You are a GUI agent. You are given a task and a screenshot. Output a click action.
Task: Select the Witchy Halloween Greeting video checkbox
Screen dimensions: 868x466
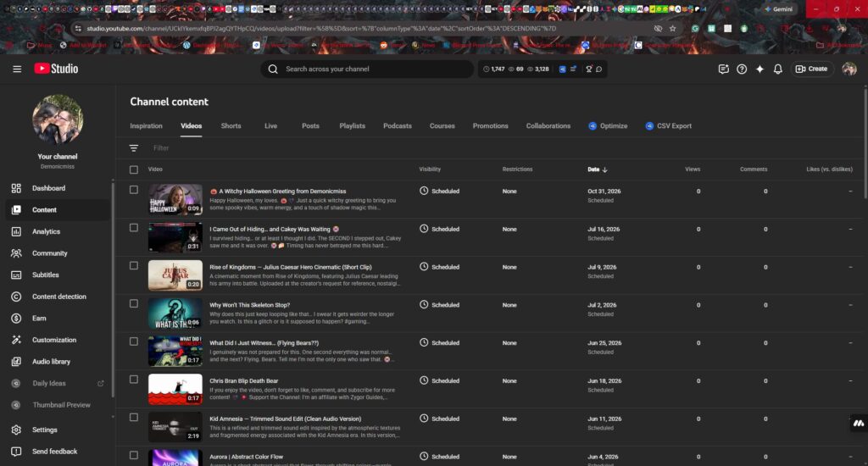134,190
